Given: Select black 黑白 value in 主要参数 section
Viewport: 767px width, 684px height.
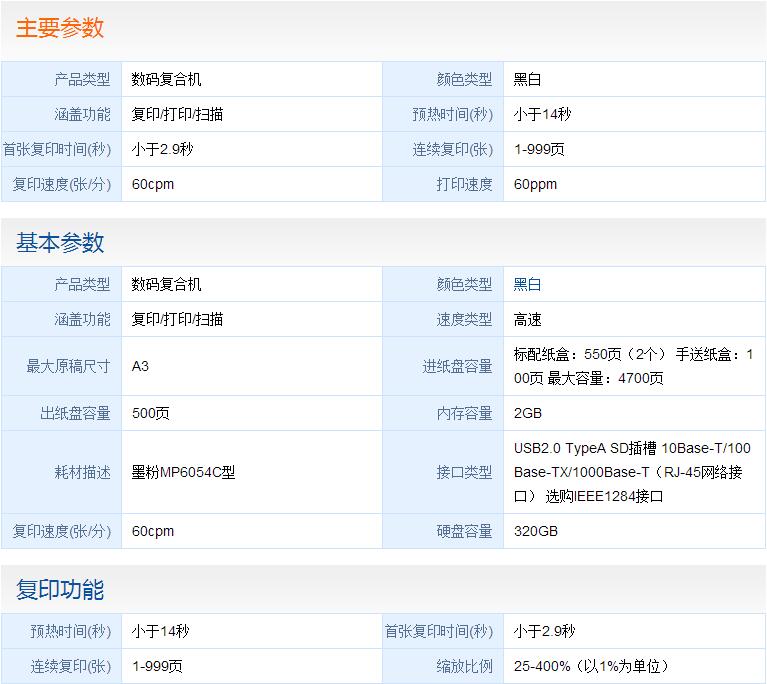Looking at the screenshot, I should [527, 79].
